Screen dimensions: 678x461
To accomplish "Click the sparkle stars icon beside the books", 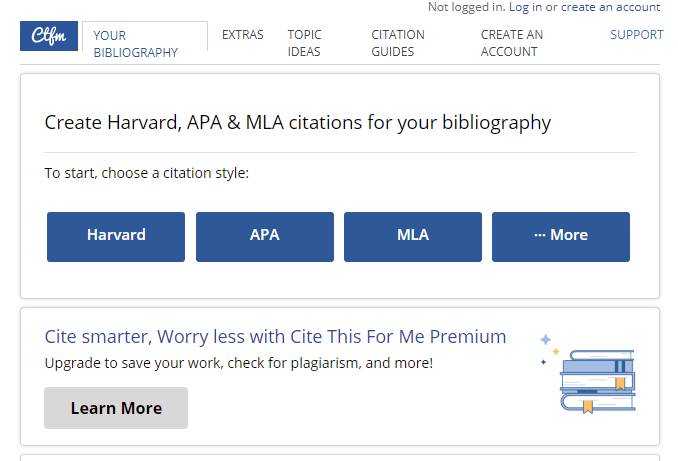I will pyautogui.click(x=545, y=348).
